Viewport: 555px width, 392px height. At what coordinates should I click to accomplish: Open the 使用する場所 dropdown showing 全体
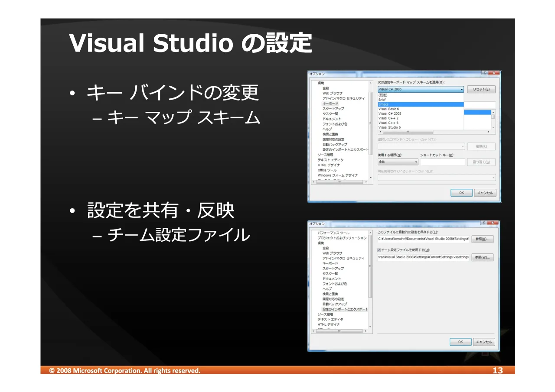[x=398, y=162]
